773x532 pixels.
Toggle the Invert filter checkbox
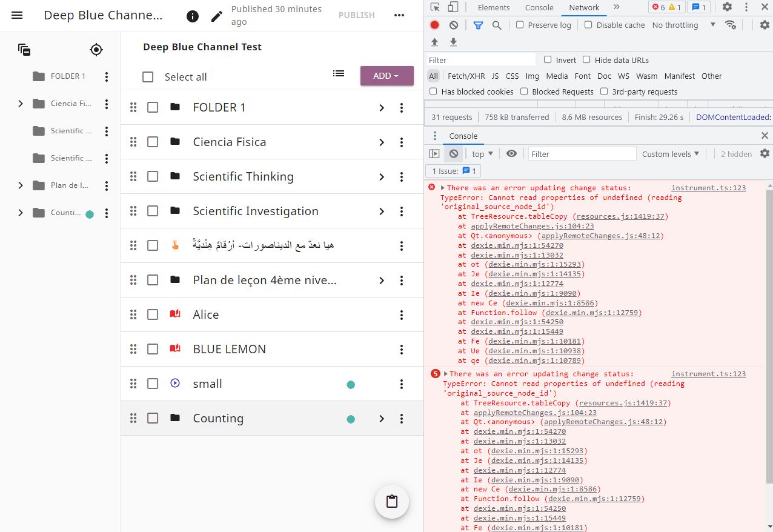pos(548,59)
